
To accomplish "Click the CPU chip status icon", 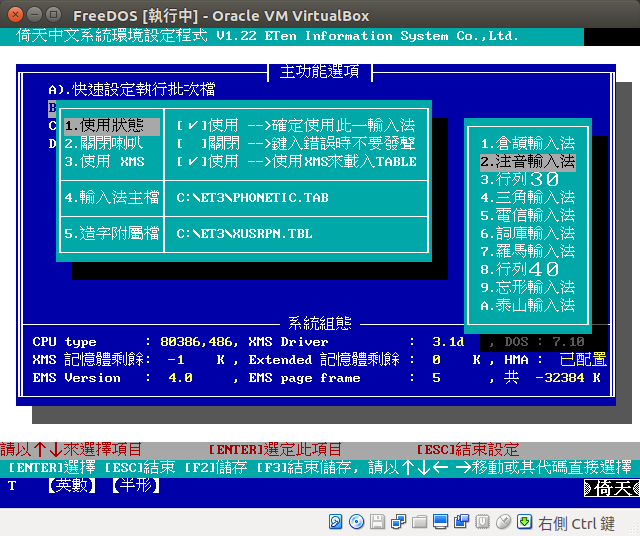I will pos(482,522).
